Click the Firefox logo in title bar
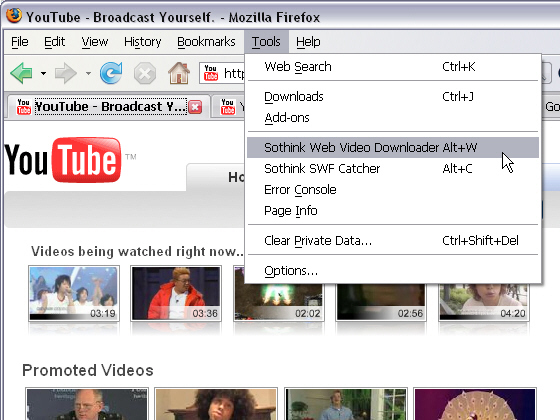The height and width of the screenshot is (420, 560). 14,16
